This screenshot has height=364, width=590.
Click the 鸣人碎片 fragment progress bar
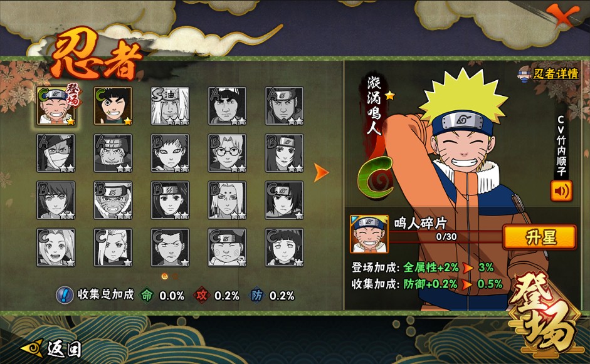tap(446, 237)
